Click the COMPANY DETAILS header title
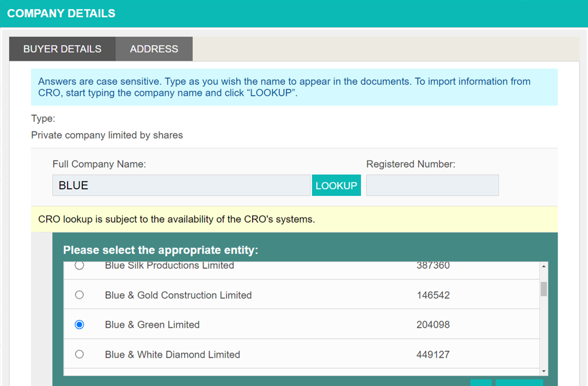Screen dimensions: 588x386 coord(61,14)
